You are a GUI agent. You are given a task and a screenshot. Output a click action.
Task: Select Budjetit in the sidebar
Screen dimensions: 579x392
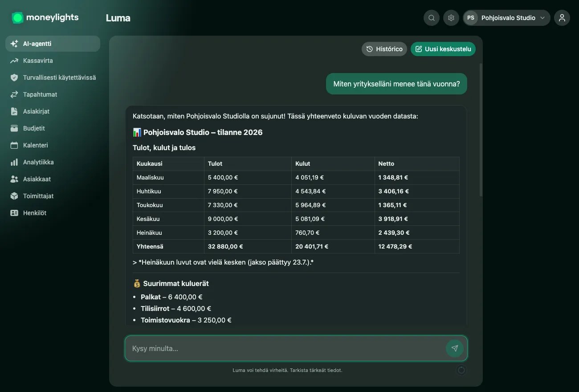(53, 128)
